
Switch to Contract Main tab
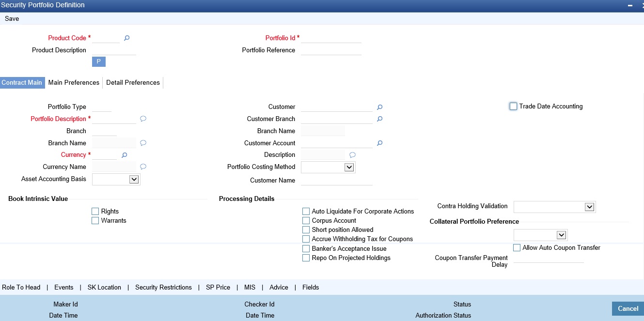tap(22, 83)
